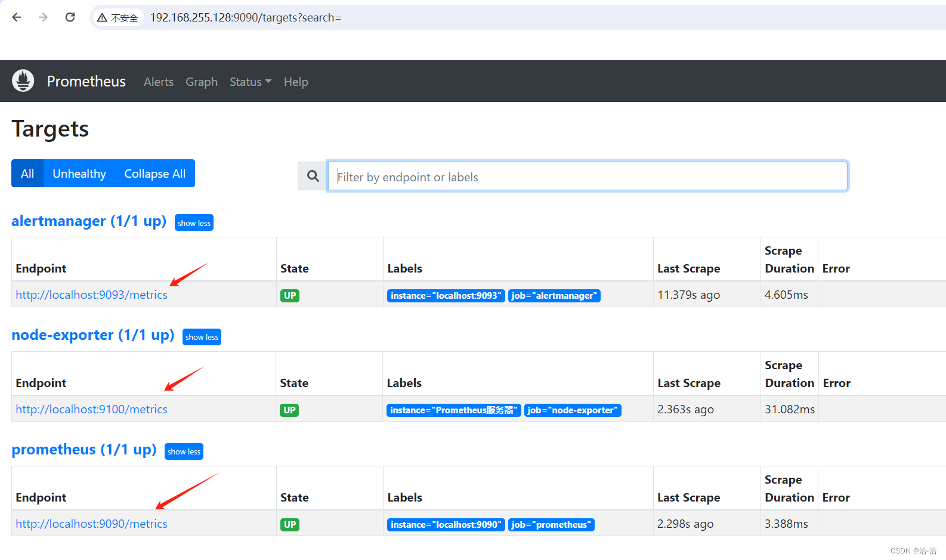Image resolution: width=946 pixels, height=560 pixels.
Task: Click the browser forward arrow
Action: click(x=43, y=17)
